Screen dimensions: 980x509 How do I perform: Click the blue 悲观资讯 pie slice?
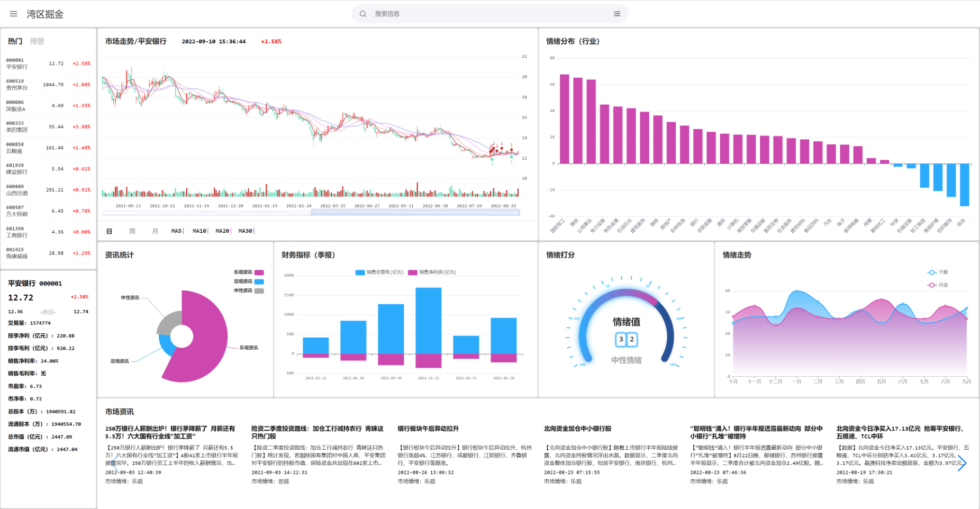coord(166,345)
